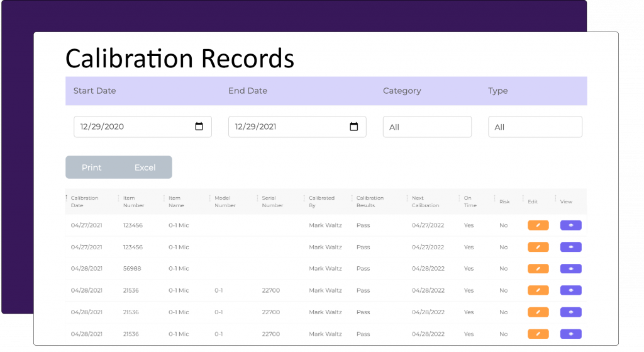Click the View column header

(x=566, y=202)
